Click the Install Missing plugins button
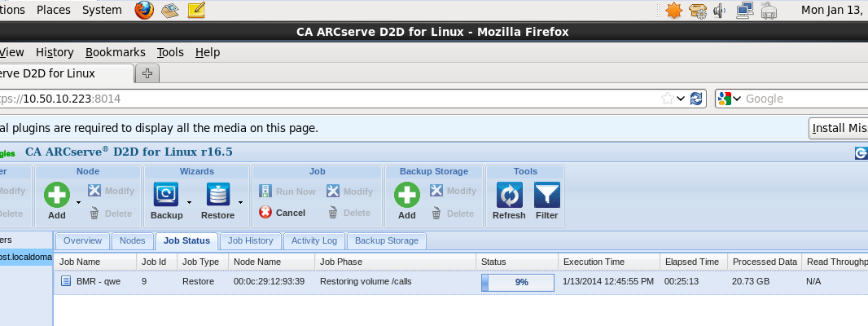This screenshot has height=326, width=868. pyautogui.click(x=838, y=128)
